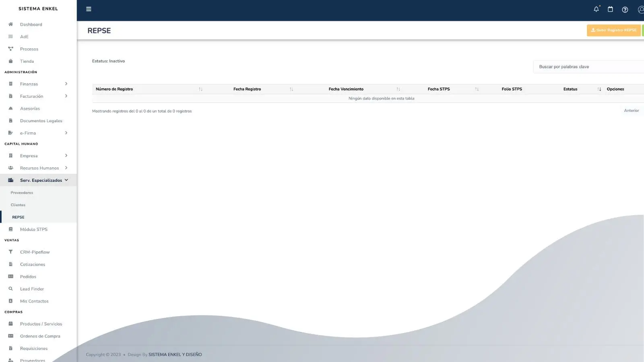
Task: Open the notifications bell icon
Action: pyautogui.click(x=596, y=9)
